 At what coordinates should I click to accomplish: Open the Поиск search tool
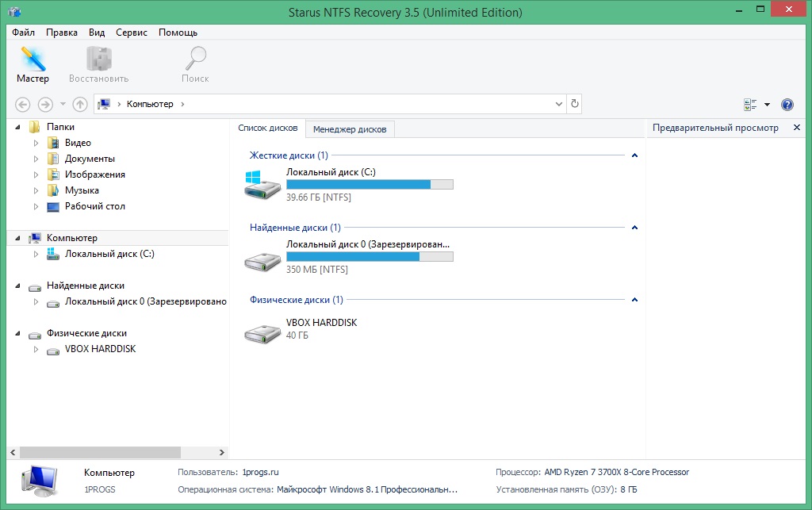[x=195, y=65]
